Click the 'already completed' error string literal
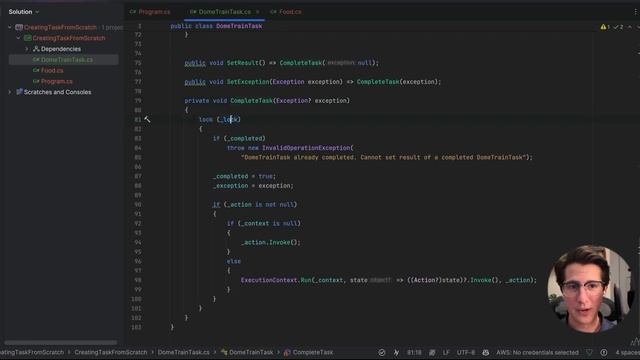Image resolution: width=640 pixels, height=360 pixels. 384,157
